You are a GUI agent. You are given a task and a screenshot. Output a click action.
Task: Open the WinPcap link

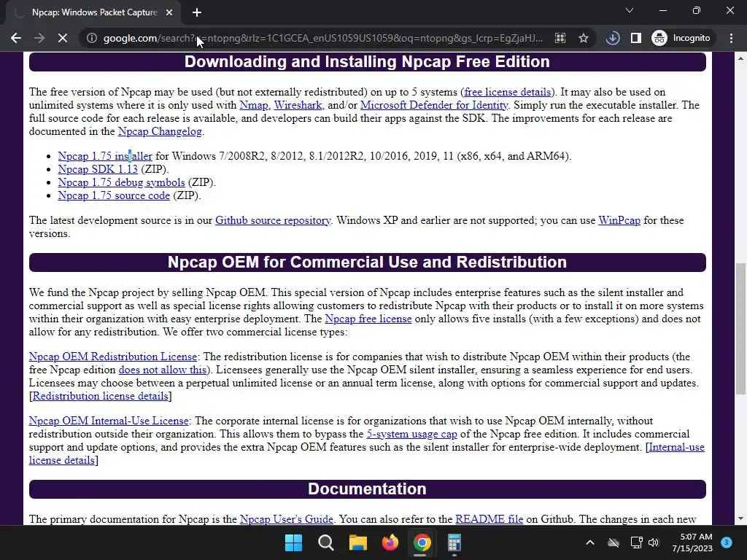point(619,220)
